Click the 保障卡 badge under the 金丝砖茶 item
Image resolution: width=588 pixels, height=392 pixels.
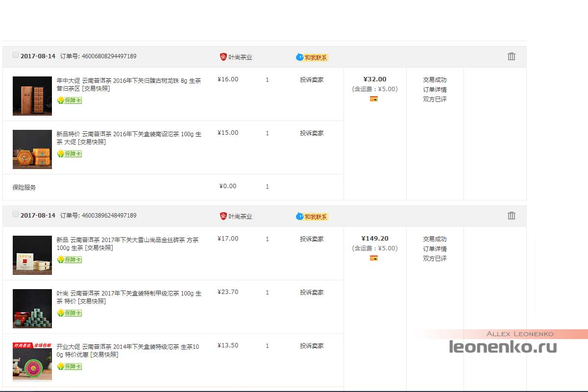click(x=70, y=260)
